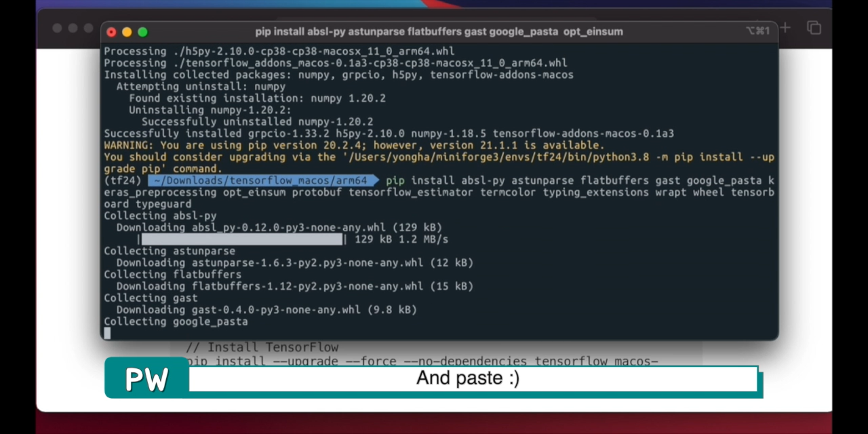
Task: Click 'Processing ./h5py-2.10.0' line
Action: tap(279, 52)
